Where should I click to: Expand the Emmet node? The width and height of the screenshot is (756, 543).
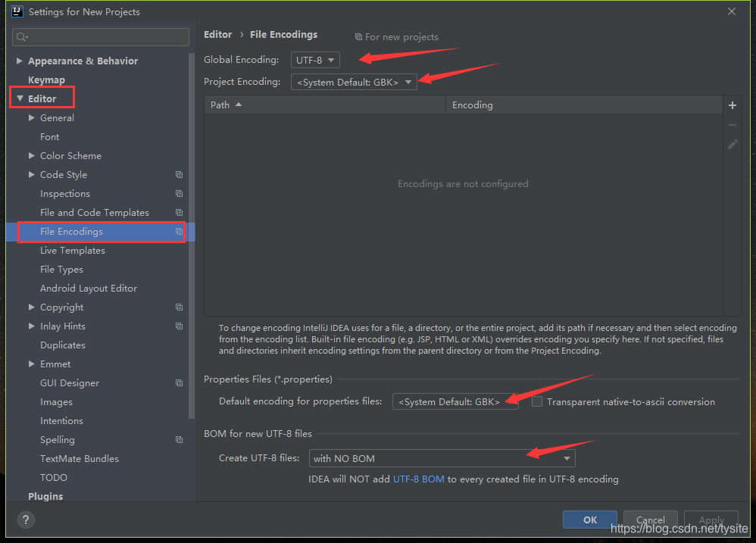(x=31, y=364)
